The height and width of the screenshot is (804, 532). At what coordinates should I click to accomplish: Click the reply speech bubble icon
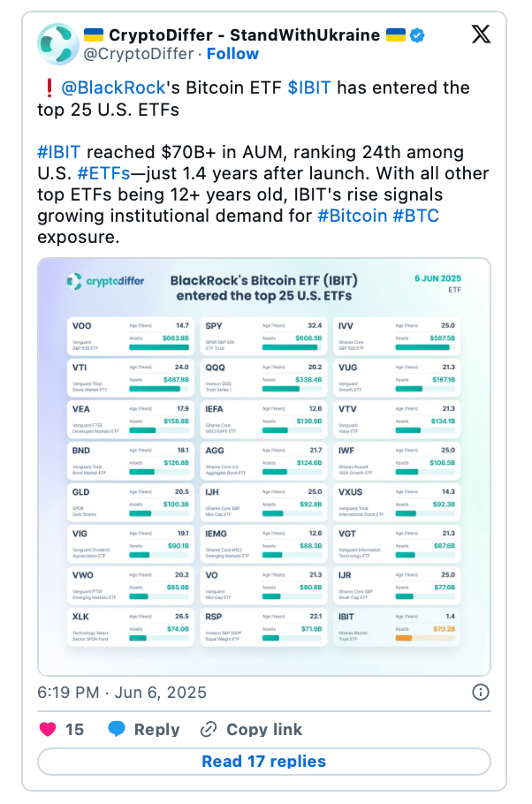(x=117, y=729)
